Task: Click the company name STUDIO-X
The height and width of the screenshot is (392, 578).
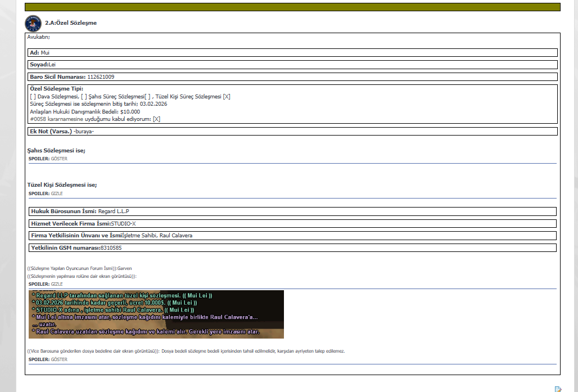Action: pyautogui.click(x=123, y=223)
